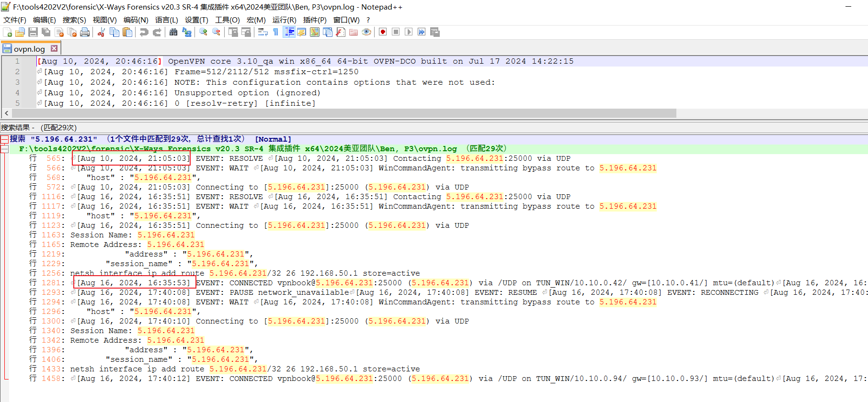Print the document via the printer icon
The image size is (868, 402).
(x=85, y=32)
